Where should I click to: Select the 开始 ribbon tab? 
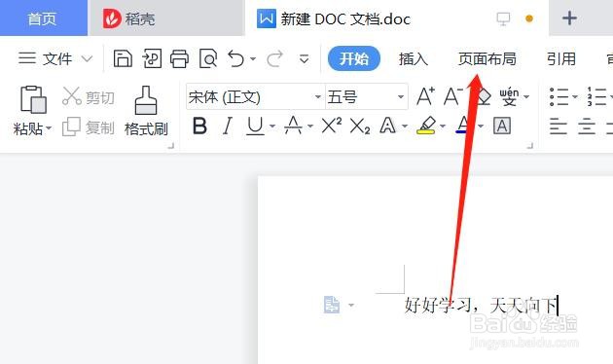pos(354,58)
